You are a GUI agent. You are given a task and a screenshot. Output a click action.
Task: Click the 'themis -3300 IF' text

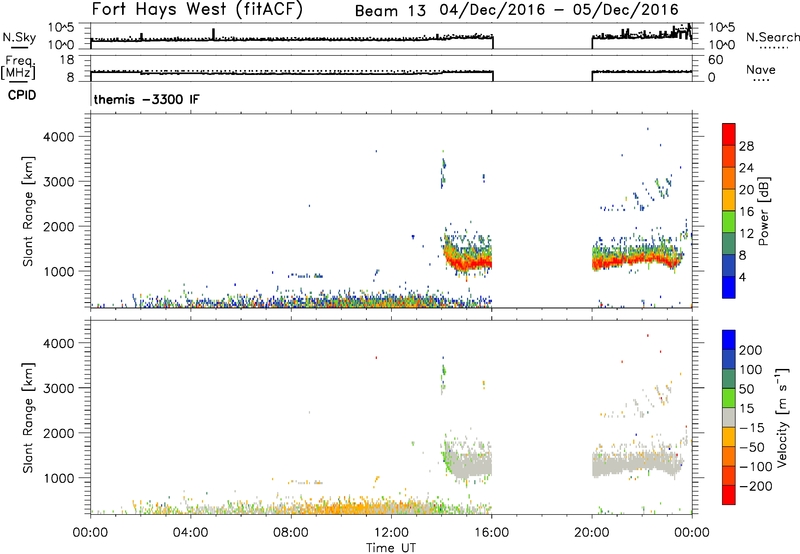pos(146,99)
